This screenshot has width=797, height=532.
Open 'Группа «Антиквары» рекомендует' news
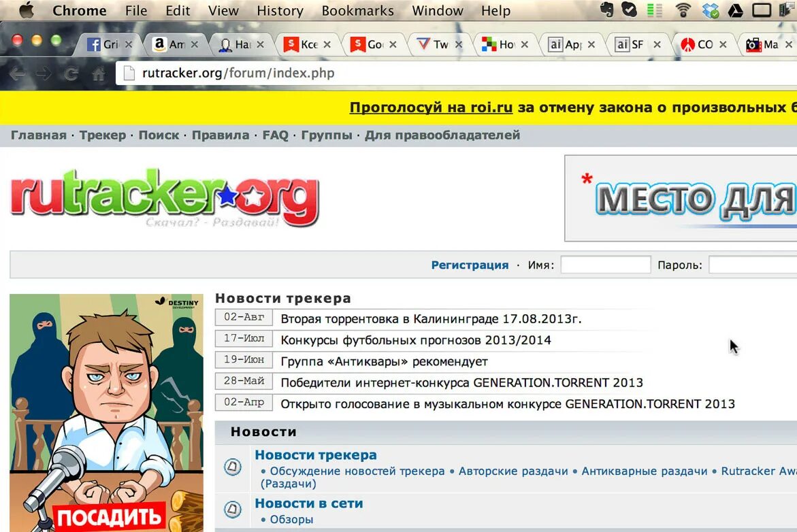tap(385, 361)
